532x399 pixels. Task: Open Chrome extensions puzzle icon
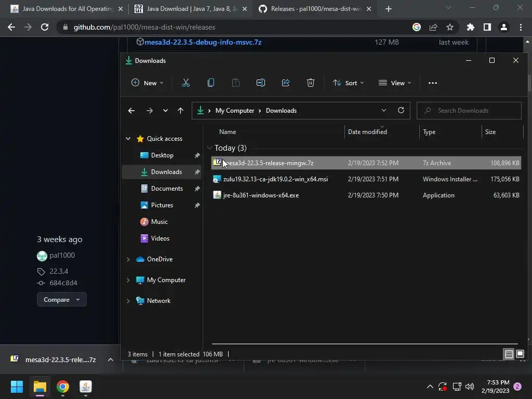coord(471,27)
